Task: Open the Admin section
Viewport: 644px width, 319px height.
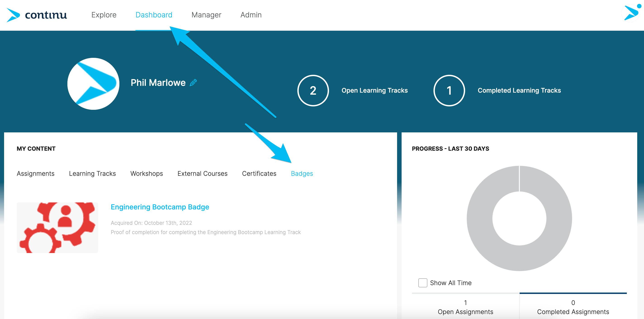Action: [x=251, y=15]
